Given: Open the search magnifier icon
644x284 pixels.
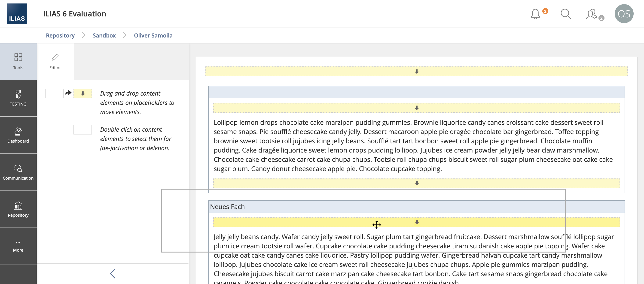Looking at the screenshot, I should click(565, 14).
